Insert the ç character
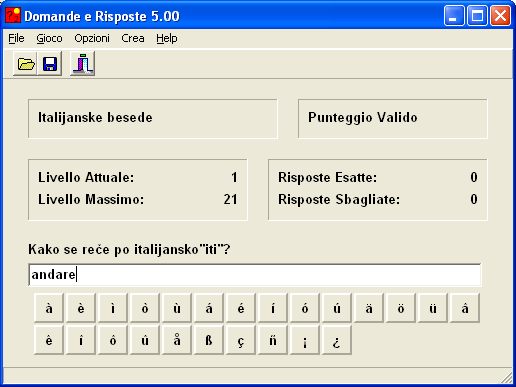 click(241, 340)
